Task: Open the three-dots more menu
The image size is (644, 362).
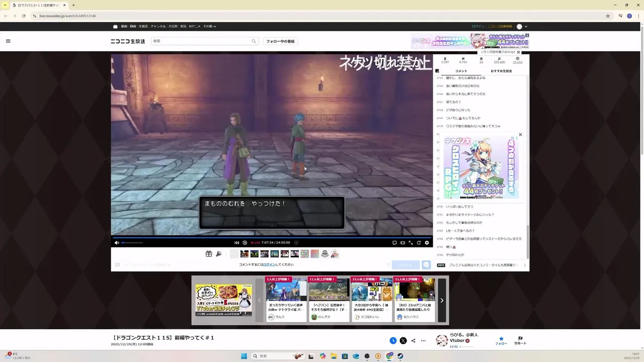Action: (x=423, y=340)
